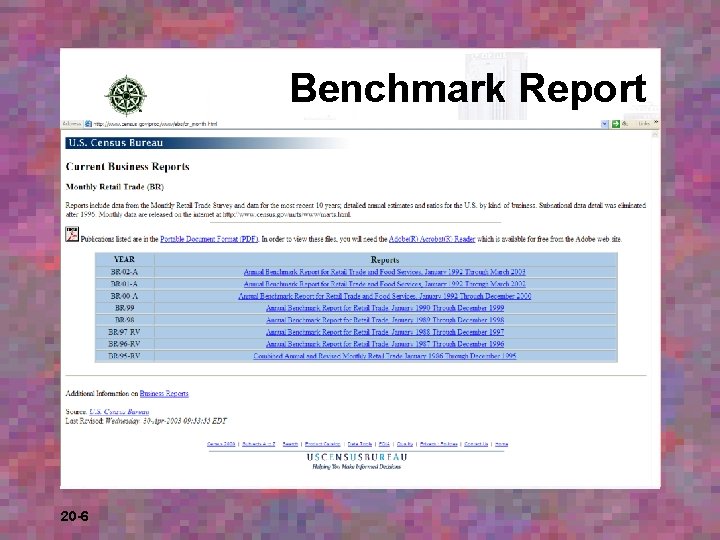
Task: Open Combined Annual and Revised report through 1995
Action: coord(385,356)
